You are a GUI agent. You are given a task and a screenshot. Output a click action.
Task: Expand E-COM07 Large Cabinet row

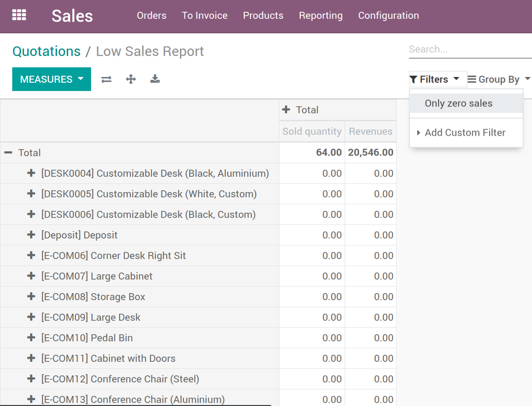31,276
